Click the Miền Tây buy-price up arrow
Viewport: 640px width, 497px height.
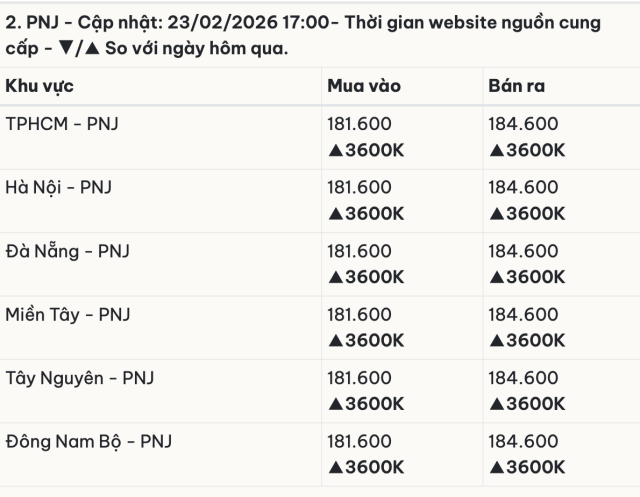(336, 341)
